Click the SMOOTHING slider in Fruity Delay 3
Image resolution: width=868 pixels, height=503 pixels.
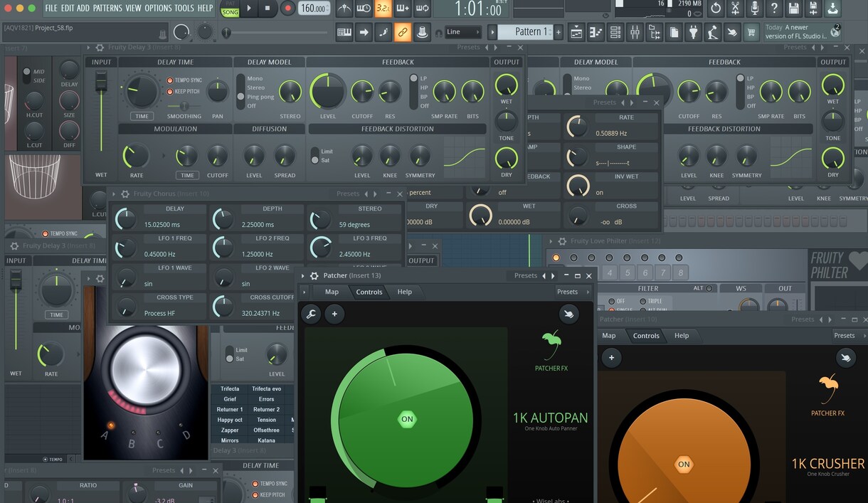pyautogui.click(x=184, y=106)
